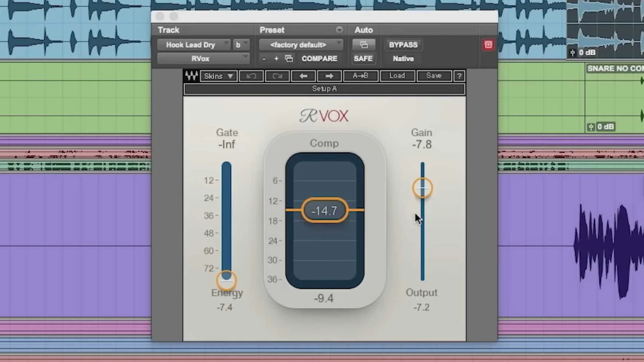Save the current RVox settings
Screen dimensions: 644x362
coord(433,76)
